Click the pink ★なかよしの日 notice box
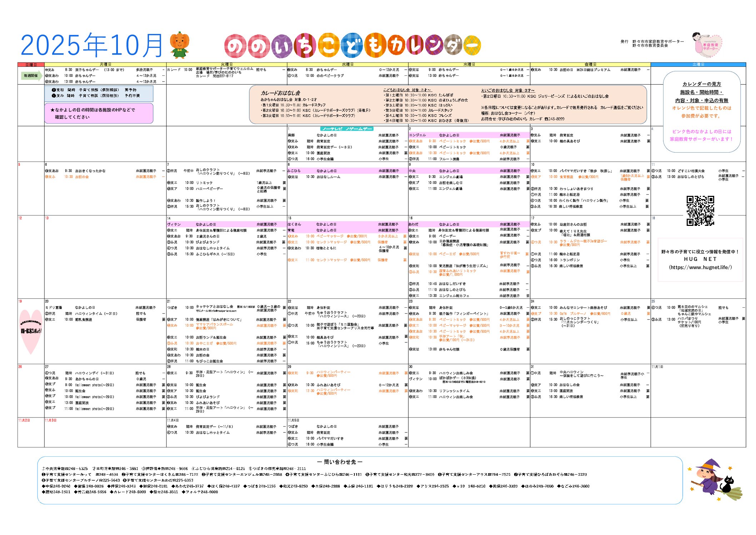The image size is (756, 535). coord(99,113)
